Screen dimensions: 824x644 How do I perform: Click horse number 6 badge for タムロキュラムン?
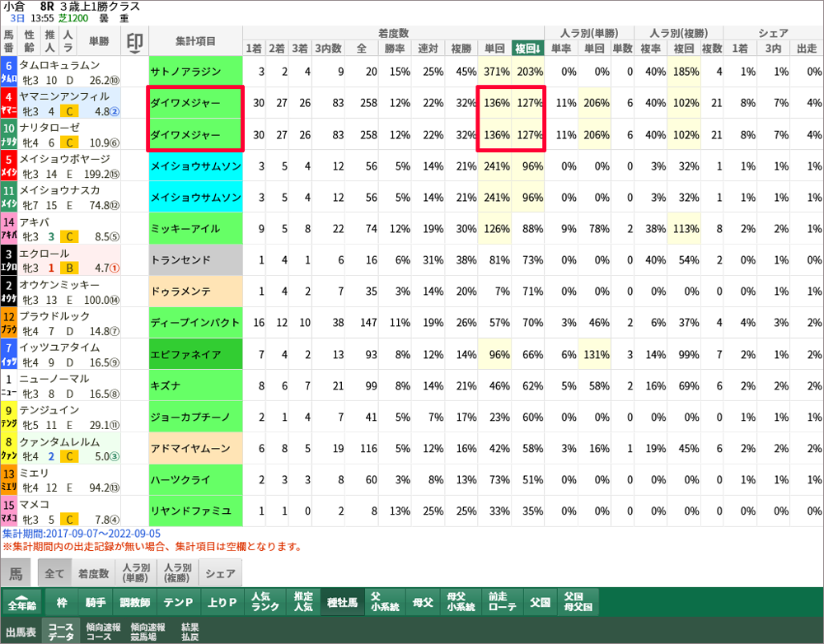click(x=9, y=72)
